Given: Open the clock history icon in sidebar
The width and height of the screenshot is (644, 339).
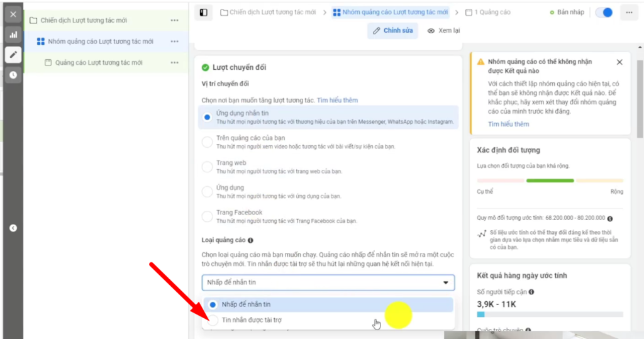Looking at the screenshot, I should (x=13, y=75).
